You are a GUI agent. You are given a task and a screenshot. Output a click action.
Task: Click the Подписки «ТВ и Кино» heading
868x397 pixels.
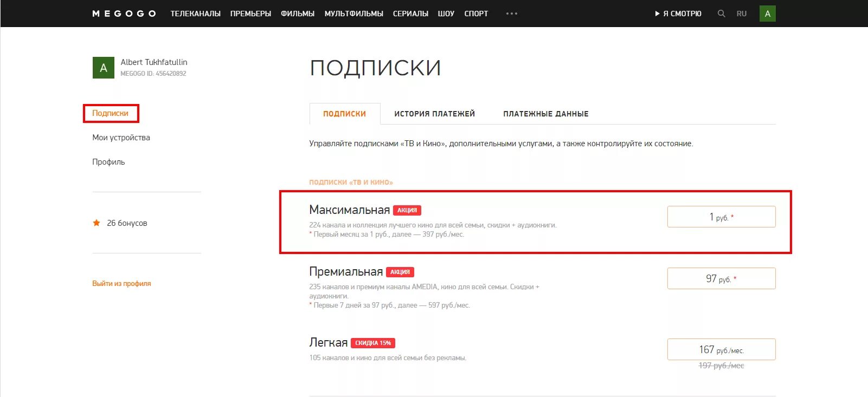click(x=351, y=183)
